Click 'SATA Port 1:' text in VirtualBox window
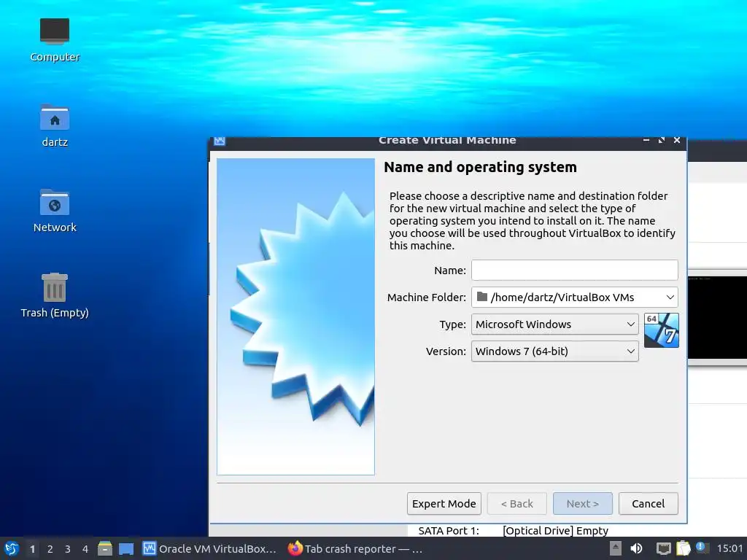 tap(449, 531)
